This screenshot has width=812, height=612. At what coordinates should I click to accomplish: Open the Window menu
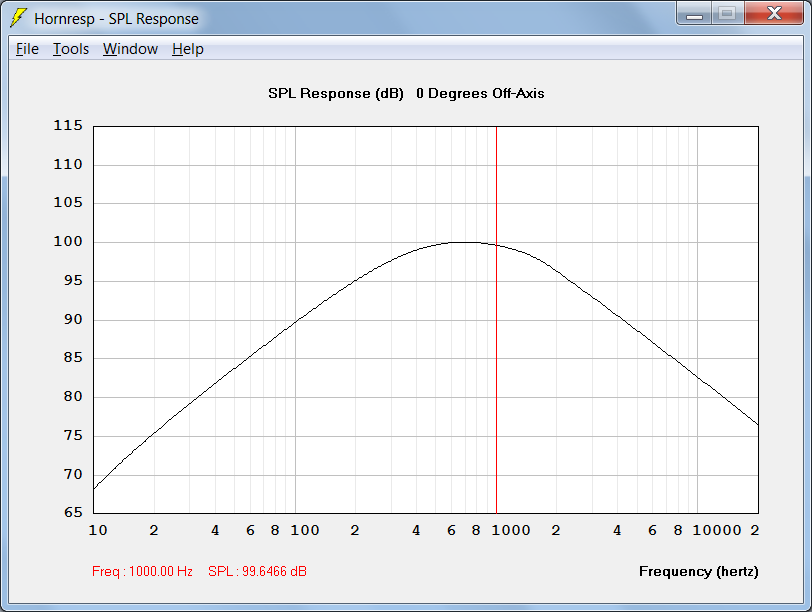click(130, 49)
